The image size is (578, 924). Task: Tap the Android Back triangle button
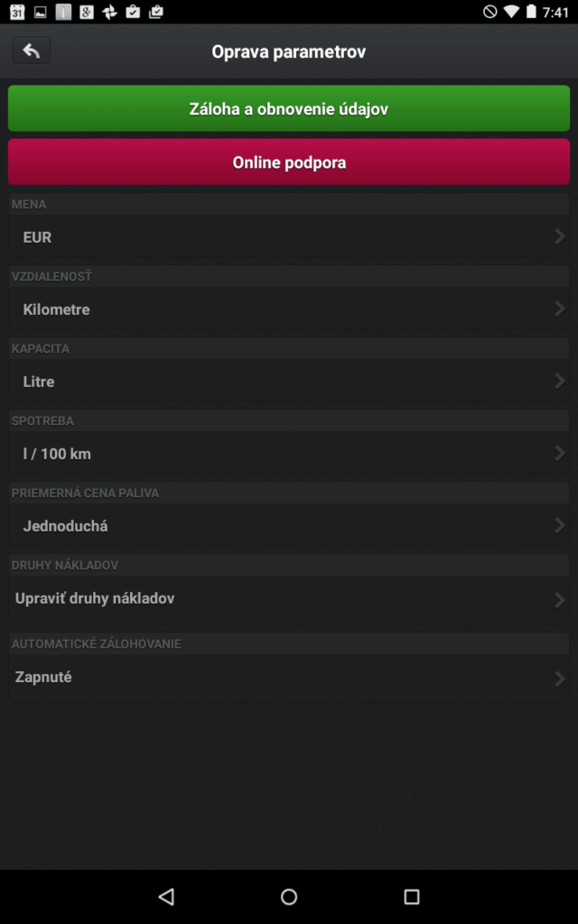[x=166, y=897]
